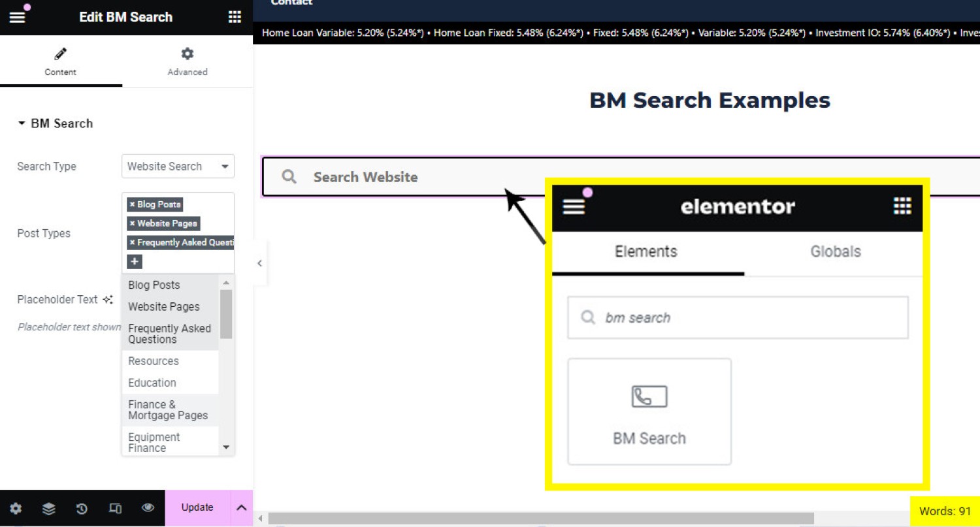The width and height of the screenshot is (980, 527).
Task: Switch to the Content tab
Action: (x=61, y=62)
